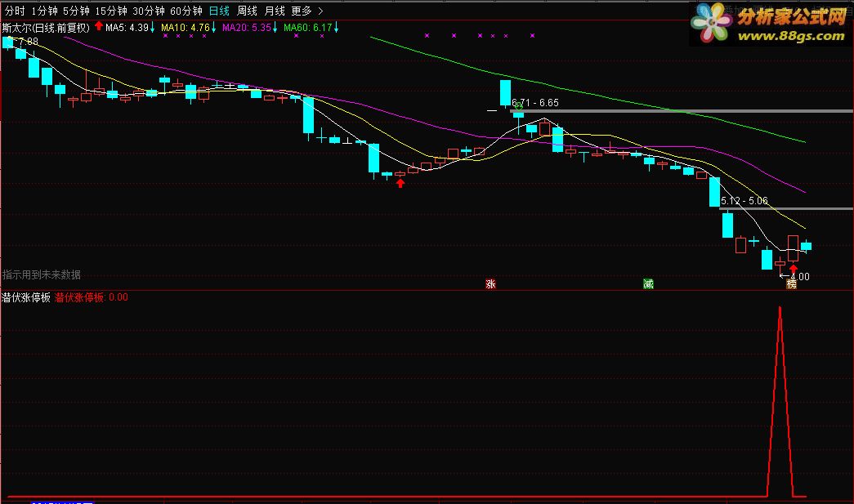Switch to the 分时 chart tab

click(x=15, y=11)
